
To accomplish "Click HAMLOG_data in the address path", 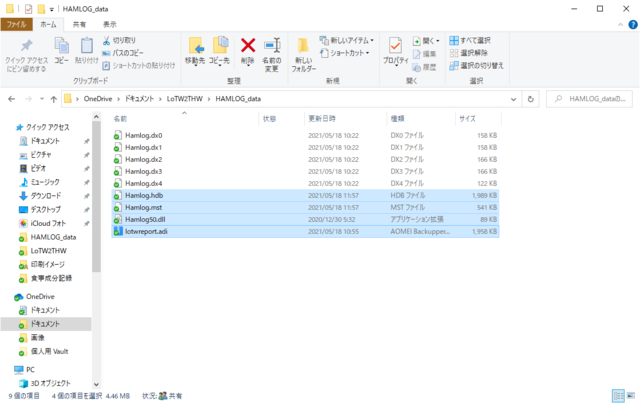I will [x=238, y=99].
